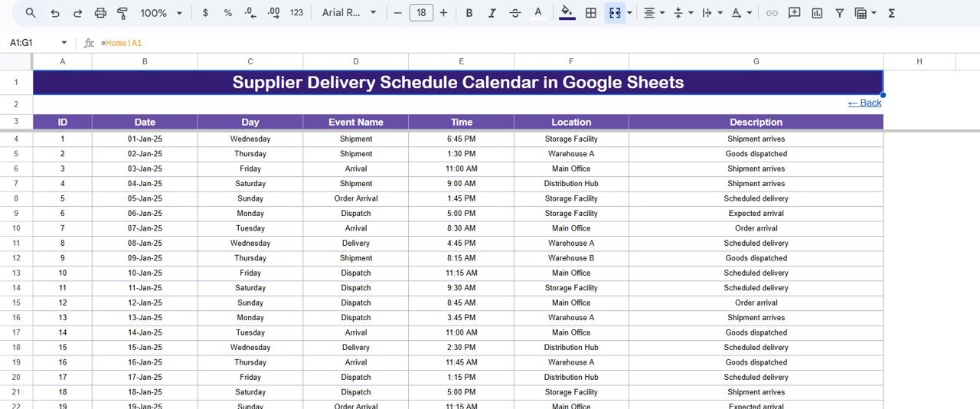The width and height of the screenshot is (980, 409).
Task: Open the 100% zoom dropdown
Action: (162, 13)
